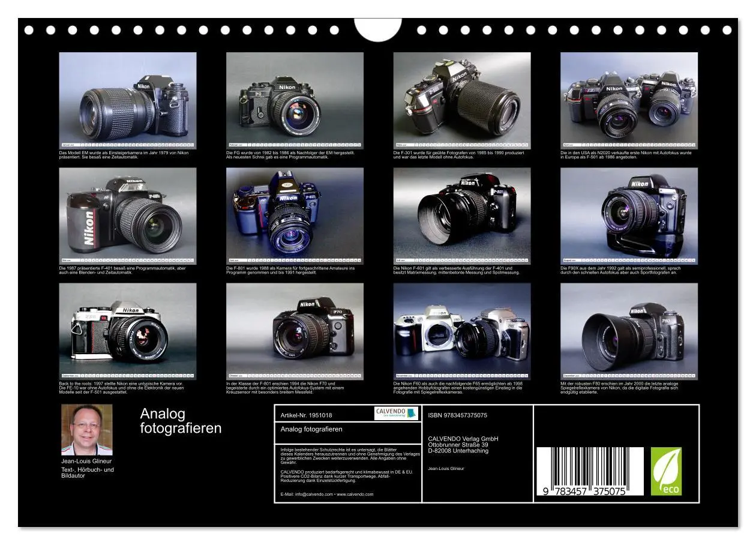Viewport: 756px width, 545px height.
Task: Click the 'Infolge bestehender Schutzrechte' legal paragraph
Action: 349,456
